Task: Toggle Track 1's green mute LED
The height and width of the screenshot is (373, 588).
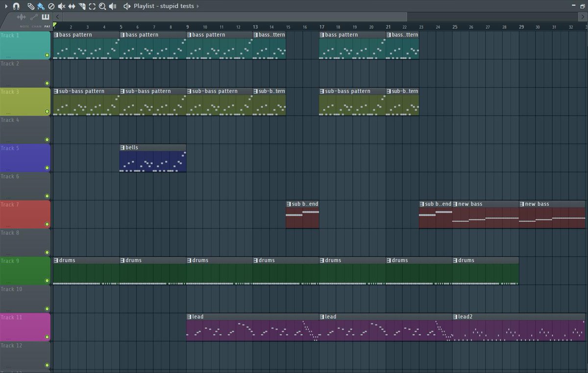Action: coord(48,55)
